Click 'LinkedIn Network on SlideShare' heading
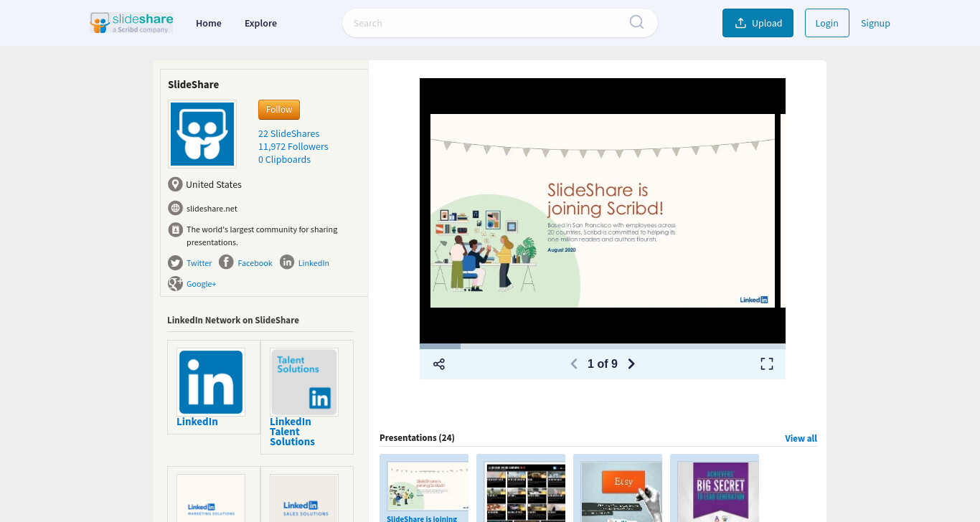Image resolution: width=980 pixels, height=522 pixels. (x=233, y=320)
